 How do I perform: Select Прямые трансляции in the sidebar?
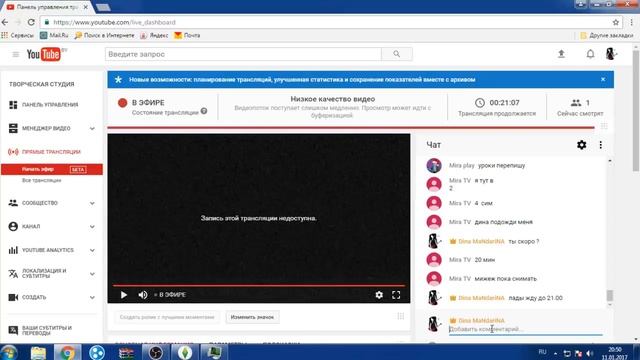(x=51, y=152)
